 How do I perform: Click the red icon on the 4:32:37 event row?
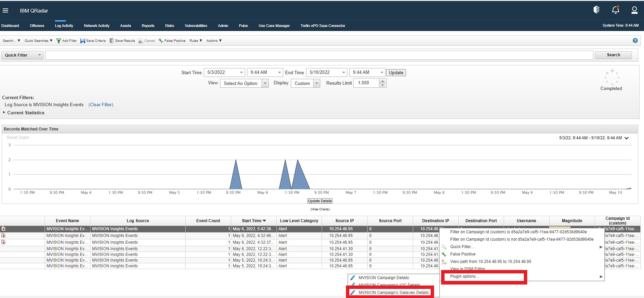(3, 242)
